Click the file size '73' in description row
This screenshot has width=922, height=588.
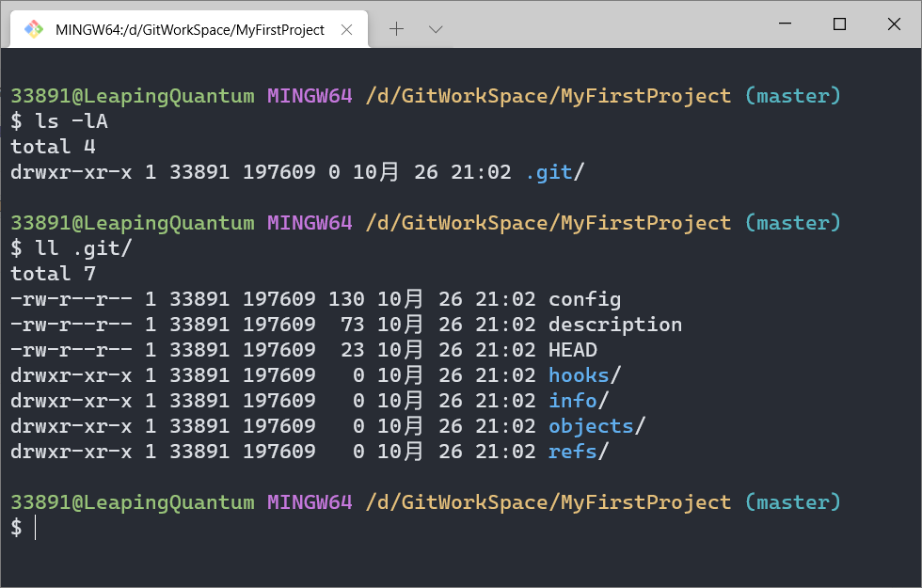(x=352, y=325)
